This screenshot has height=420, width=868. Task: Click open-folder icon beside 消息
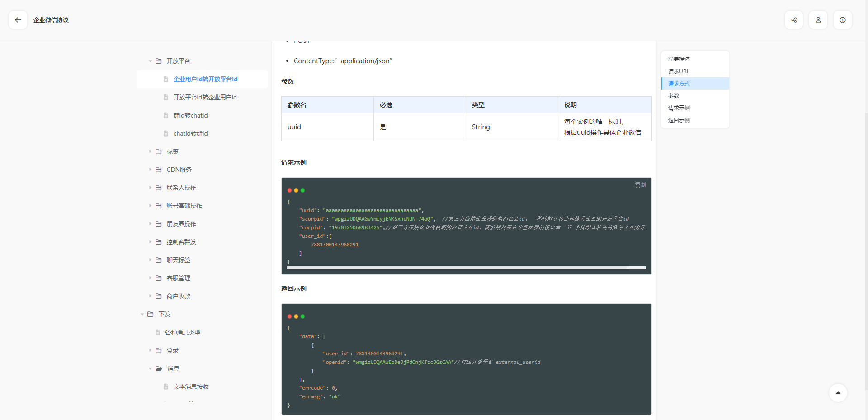[x=159, y=368]
